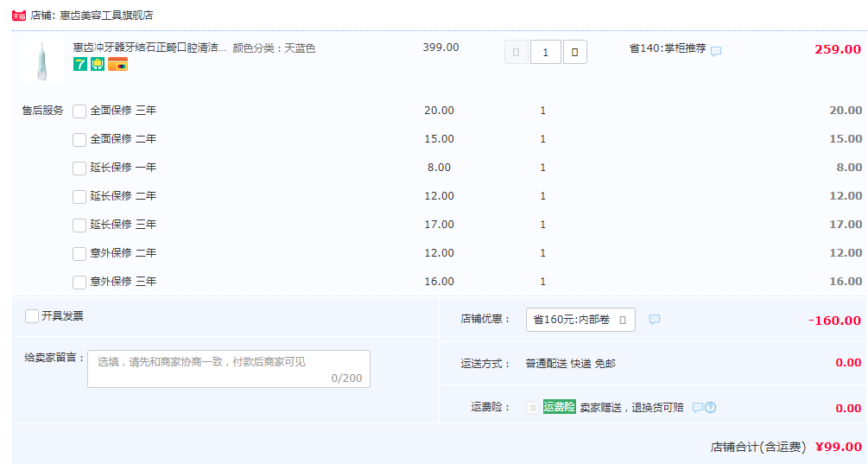Click comment icon next to 省140:掌柜推荐
The height and width of the screenshot is (464, 868).
coord(716,52)
